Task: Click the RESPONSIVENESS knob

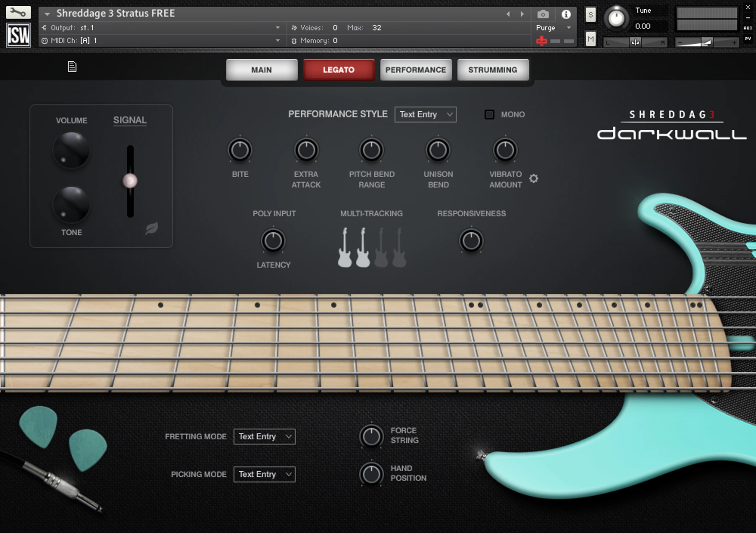Action: click(471, 241)
